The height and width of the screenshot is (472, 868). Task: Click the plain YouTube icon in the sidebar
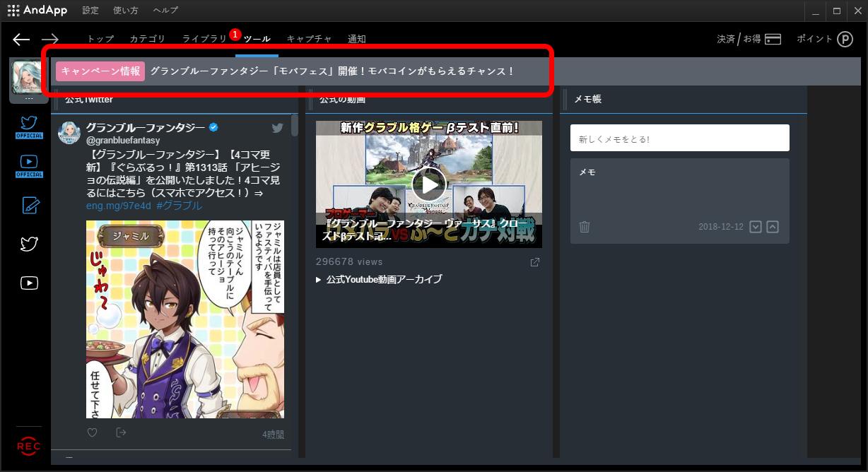[x=28, y=283]
